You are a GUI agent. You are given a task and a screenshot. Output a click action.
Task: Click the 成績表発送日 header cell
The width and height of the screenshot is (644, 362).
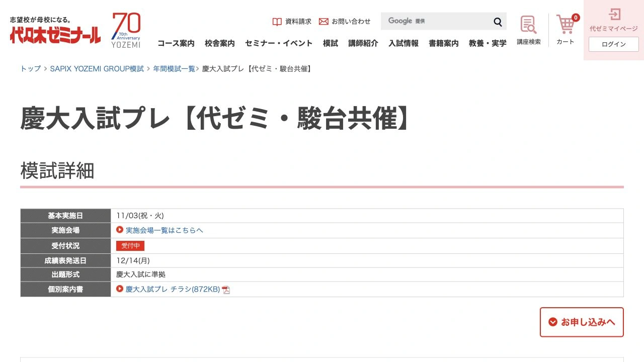[x=65, y=260]
